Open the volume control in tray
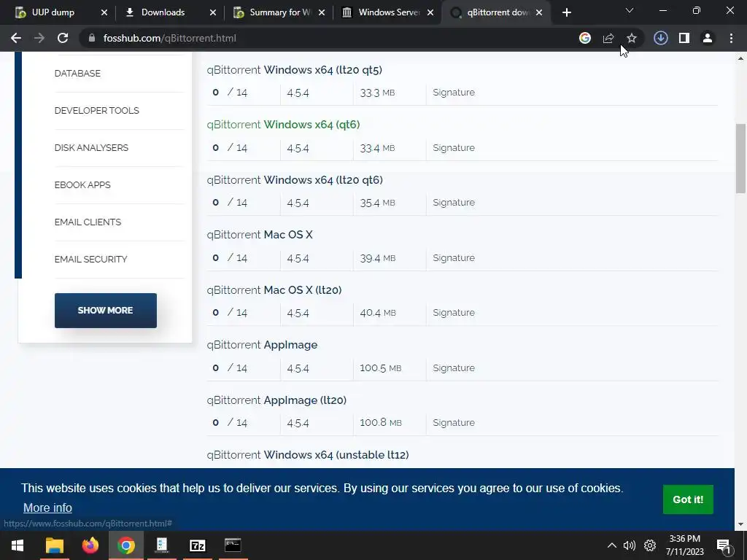 pyautogui.click(x=630, y=545)
